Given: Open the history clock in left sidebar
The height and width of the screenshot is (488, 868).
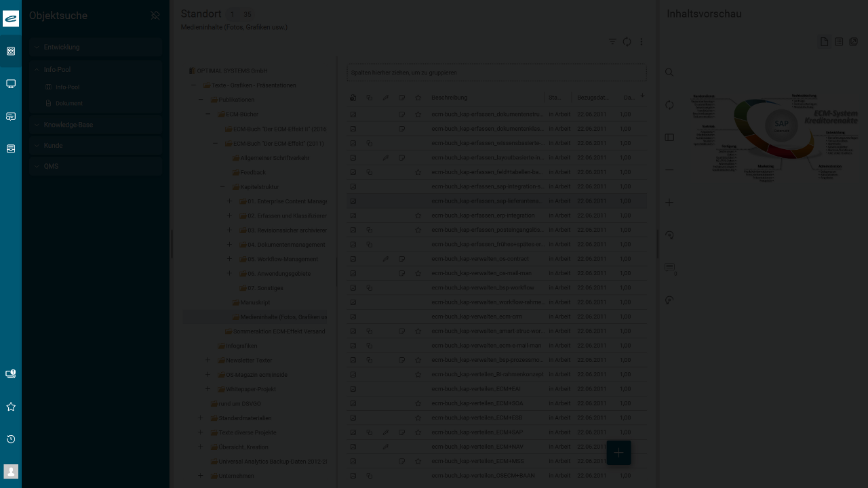Looking at the screenshot, I should [11, 439].
